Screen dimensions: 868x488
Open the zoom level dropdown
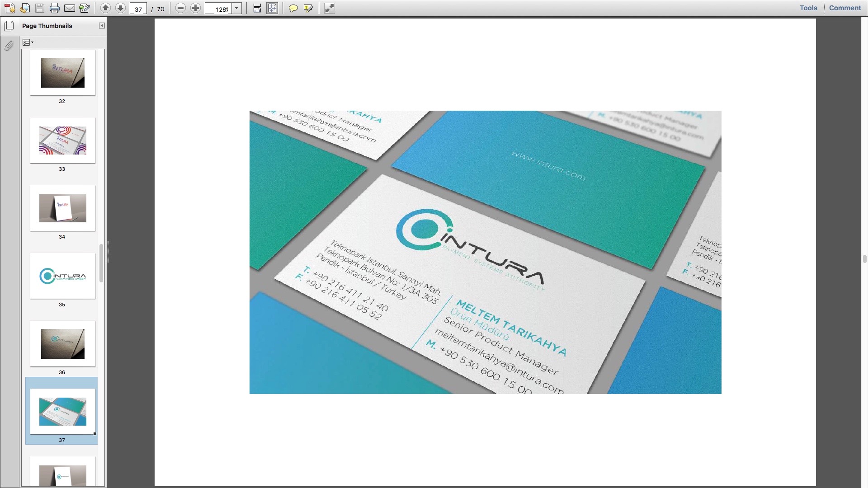coord(236,8)
